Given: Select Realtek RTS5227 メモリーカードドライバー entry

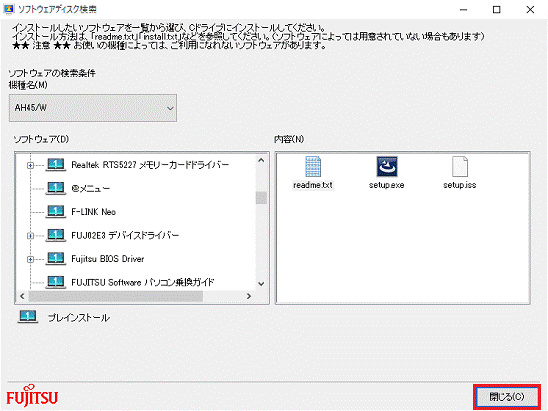Looking at the screenshot, I should pos(150,165).
